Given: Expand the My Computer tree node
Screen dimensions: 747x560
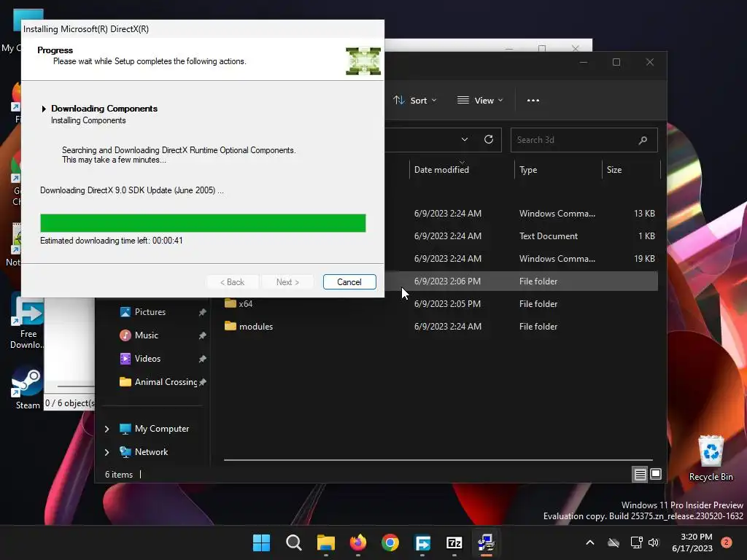Looking at the screenshot, I should [107, 429].
